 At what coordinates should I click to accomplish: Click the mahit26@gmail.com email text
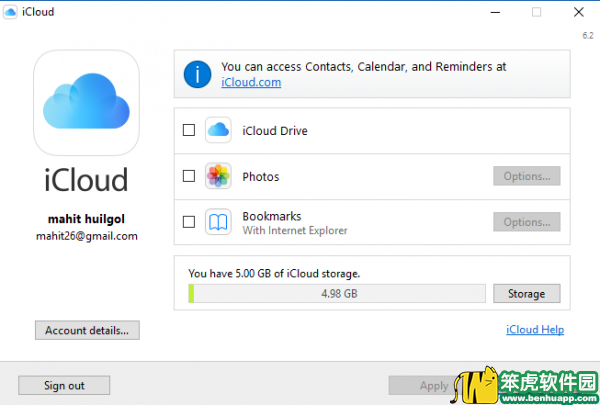[87, 236]
